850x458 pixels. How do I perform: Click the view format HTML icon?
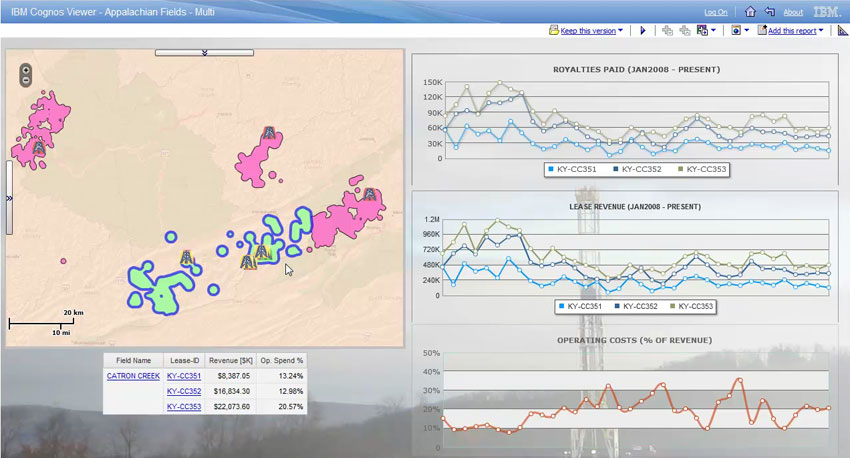tap(736, 31)
